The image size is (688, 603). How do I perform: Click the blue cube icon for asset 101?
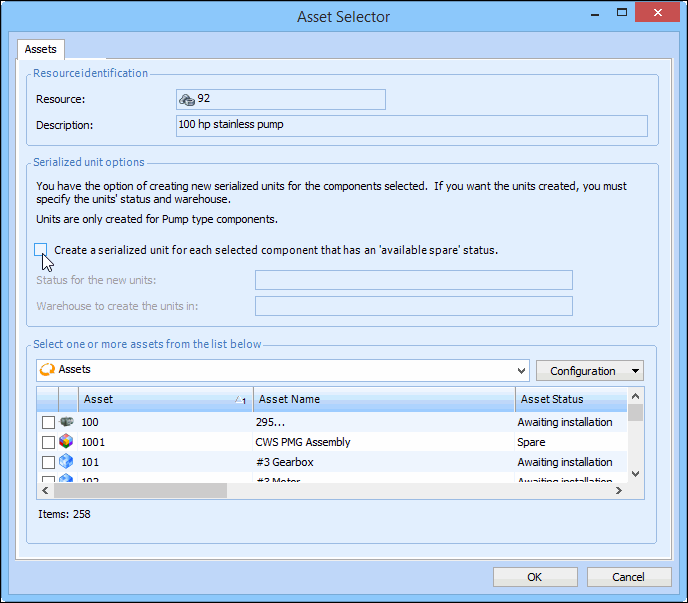click(x=67, y=462)
